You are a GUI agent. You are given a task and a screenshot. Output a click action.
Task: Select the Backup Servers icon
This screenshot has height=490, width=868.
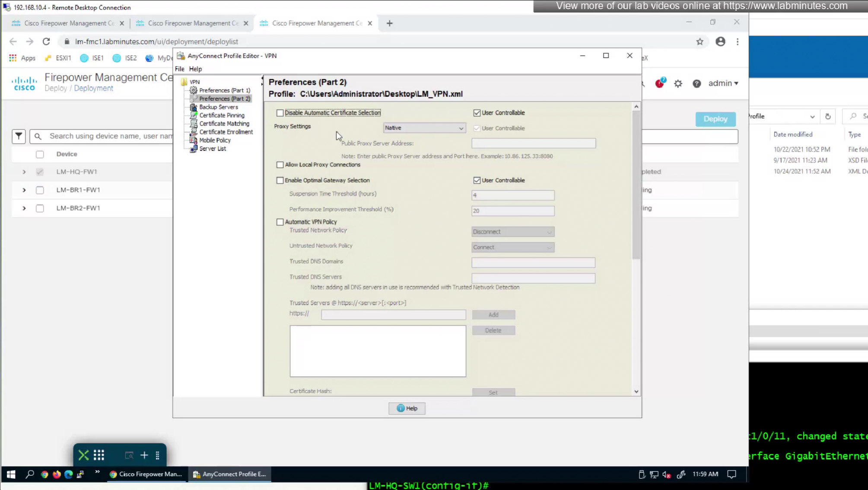194,107
